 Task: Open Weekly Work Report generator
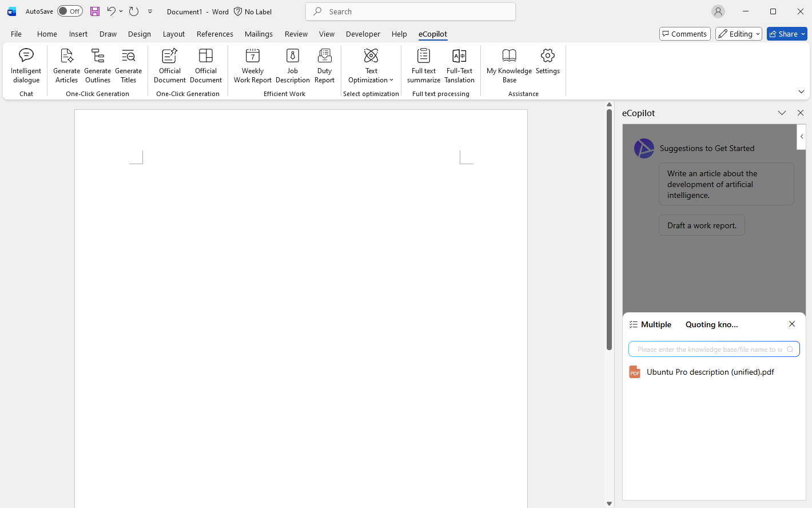point(252,66)
